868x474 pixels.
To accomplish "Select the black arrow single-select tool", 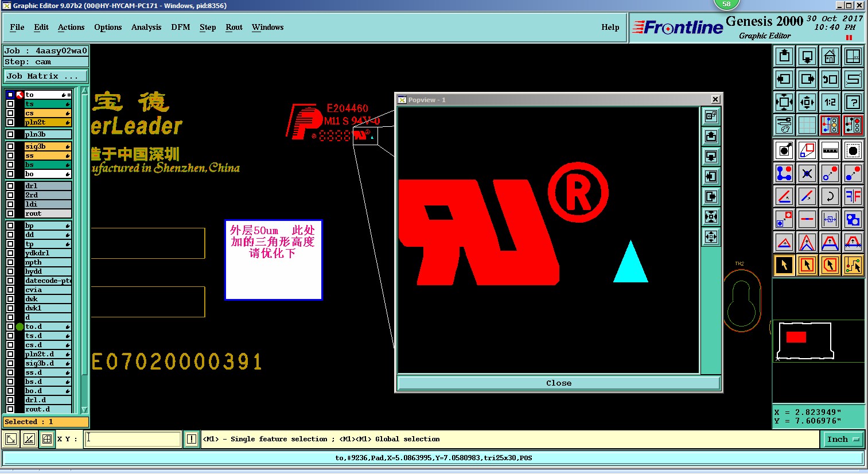I will pos(784,265).
